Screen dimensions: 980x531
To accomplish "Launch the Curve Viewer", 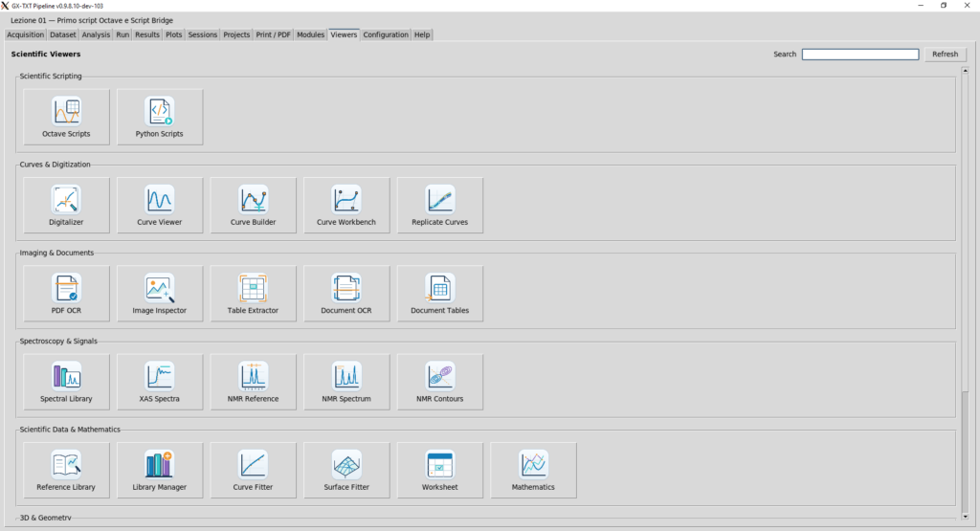I will coord(160,206).
